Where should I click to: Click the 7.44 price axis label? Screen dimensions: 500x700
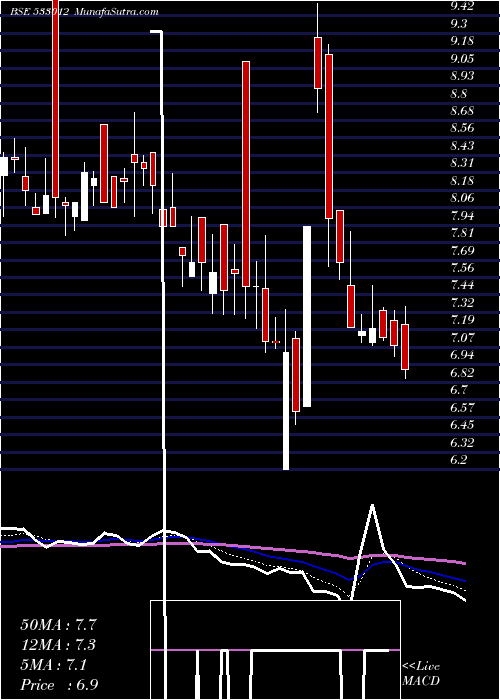[462, 285]
